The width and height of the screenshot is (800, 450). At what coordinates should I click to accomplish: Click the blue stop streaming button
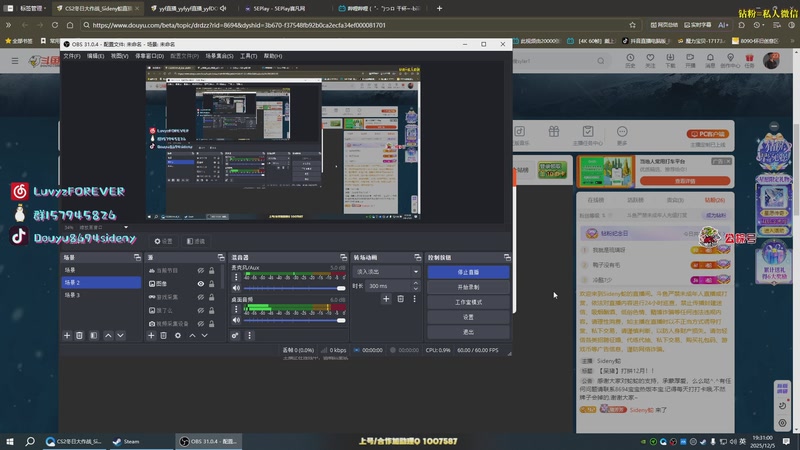468,272
